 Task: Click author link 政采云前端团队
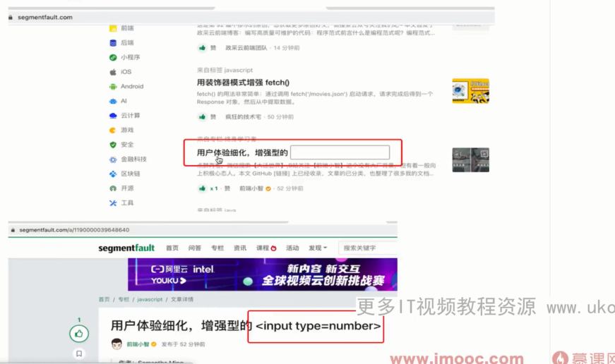tap(246, 48)
